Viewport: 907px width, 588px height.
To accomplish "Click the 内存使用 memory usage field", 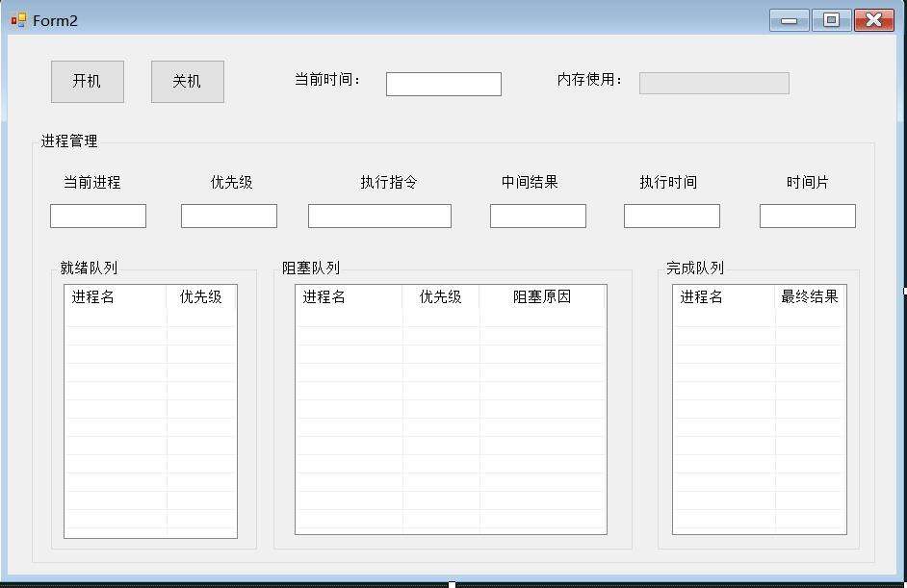I will pyautogui.click(x=714, y=82).
